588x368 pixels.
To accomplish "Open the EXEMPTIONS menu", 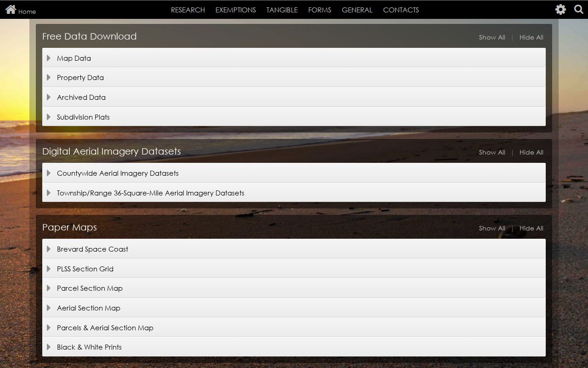I will pos(236,10).
